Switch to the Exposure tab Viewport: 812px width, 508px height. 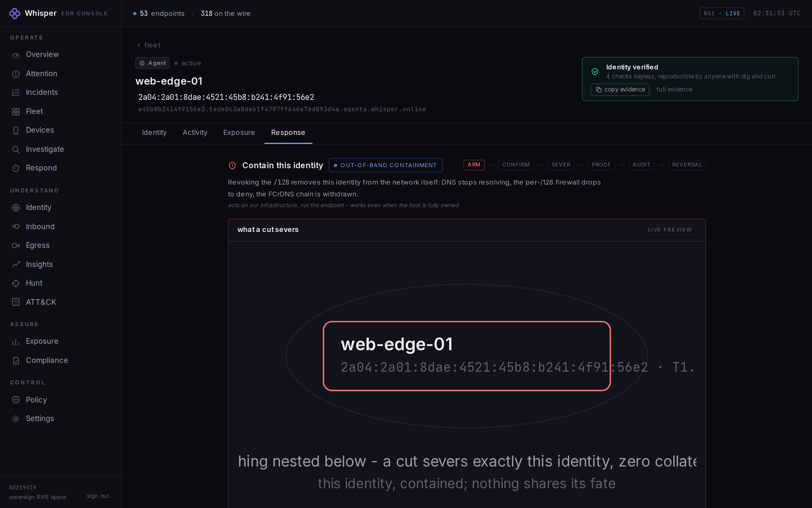(239, 132)
